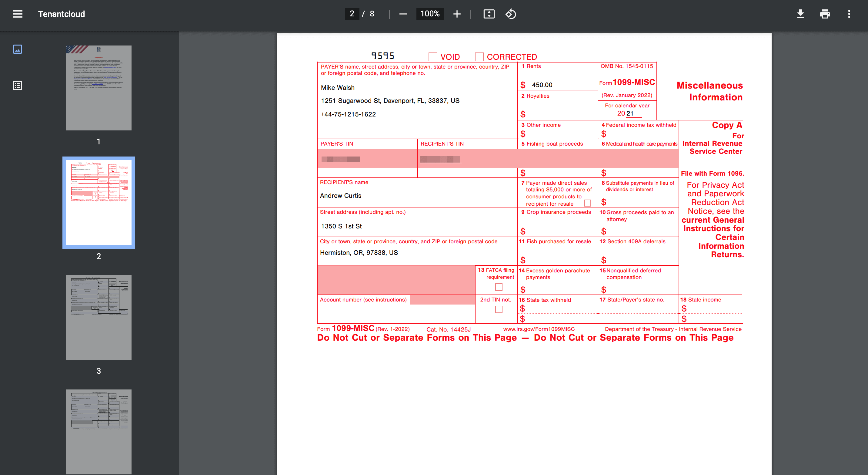Image resolution: width=868 pixels, height=475 pixels.
Task: Click the Copy A heading
Action: pyautogui.click(x=727, y=125)
